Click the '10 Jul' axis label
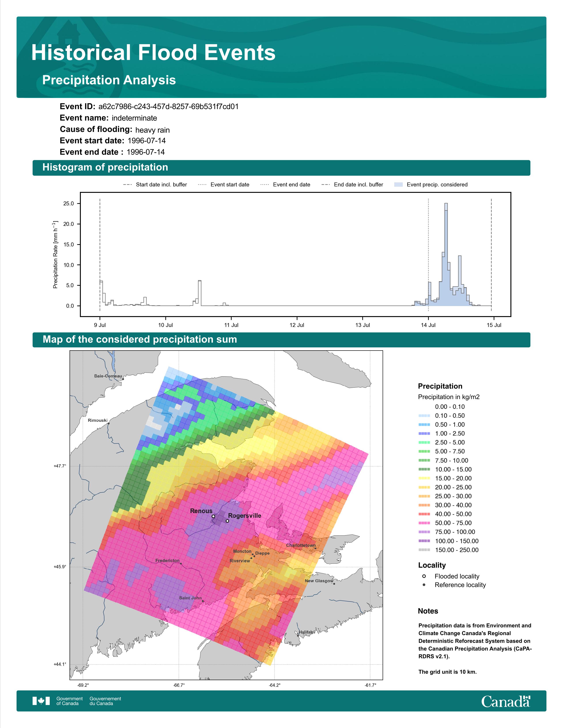This screenshot has height=728, width=563. point(165,325)
